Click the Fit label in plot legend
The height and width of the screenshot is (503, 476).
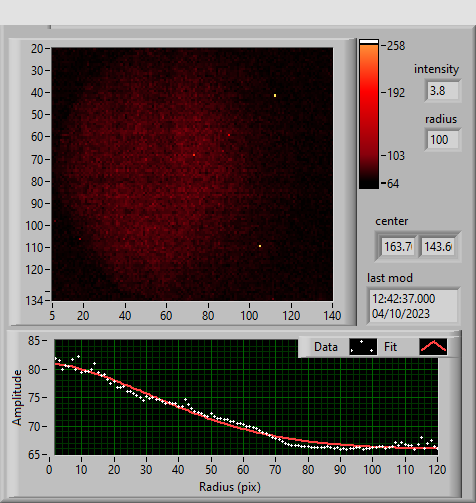pos(390,347)
